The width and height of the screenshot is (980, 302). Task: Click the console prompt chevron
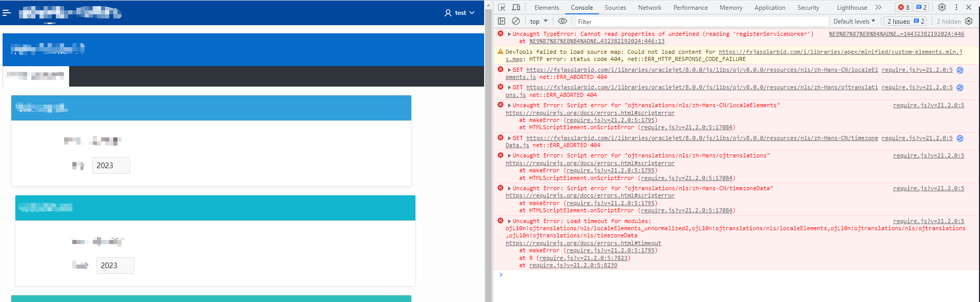(x=501, y=275)
